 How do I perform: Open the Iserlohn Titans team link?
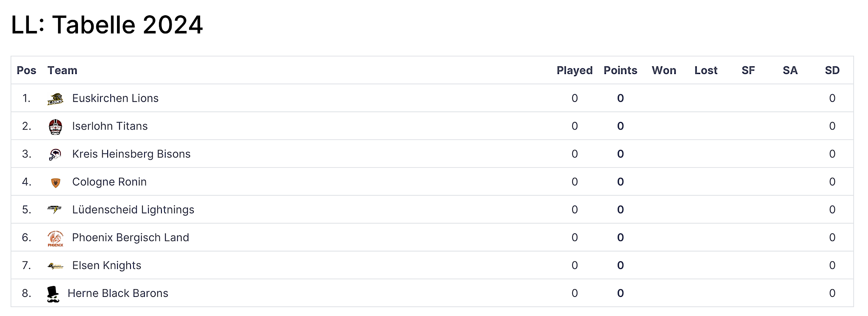(x=110, y=126)
